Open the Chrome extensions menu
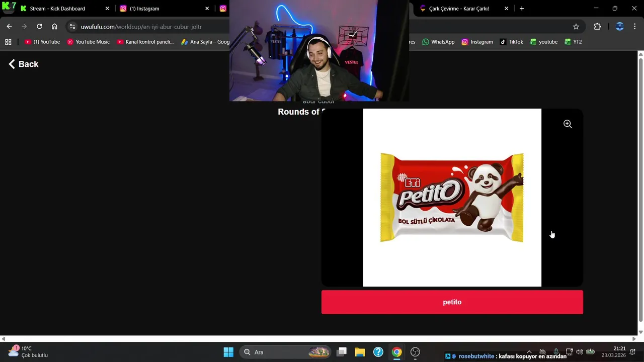The width and height of the screenshot is (644, 362). tap(597, 27)
